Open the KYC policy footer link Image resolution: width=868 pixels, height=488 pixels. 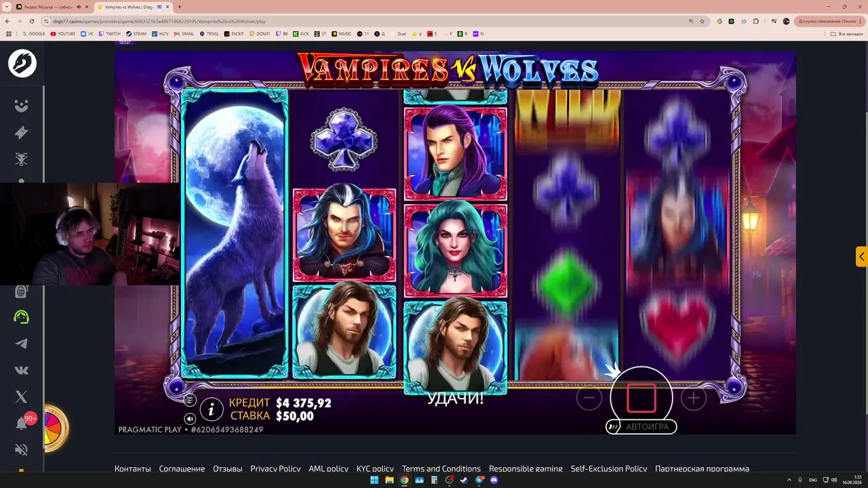pos(375,468)
